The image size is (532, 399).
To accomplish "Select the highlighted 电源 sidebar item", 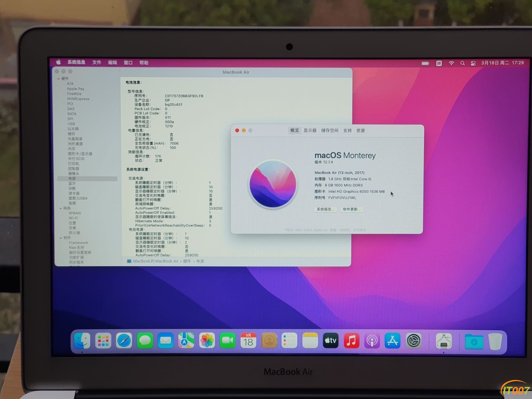I will point(88,178).
